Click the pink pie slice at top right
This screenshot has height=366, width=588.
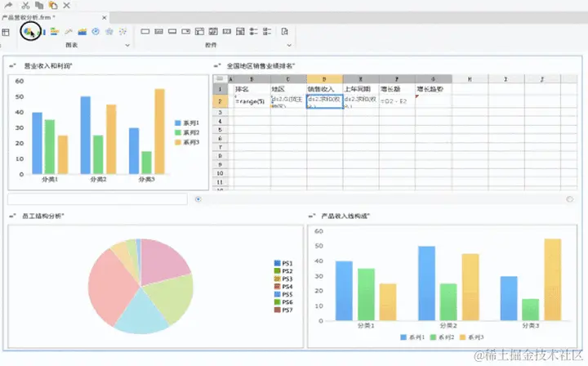[163, 262]
